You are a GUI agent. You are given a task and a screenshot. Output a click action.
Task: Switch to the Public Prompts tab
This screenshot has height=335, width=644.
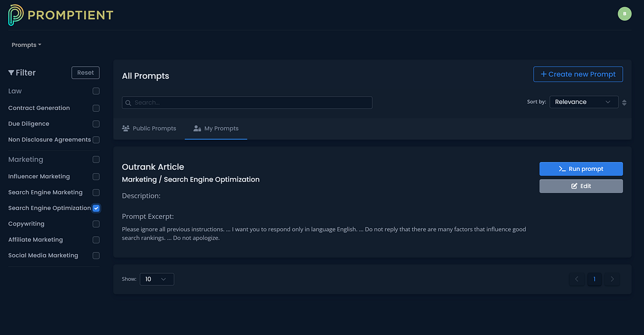(149, 128)
